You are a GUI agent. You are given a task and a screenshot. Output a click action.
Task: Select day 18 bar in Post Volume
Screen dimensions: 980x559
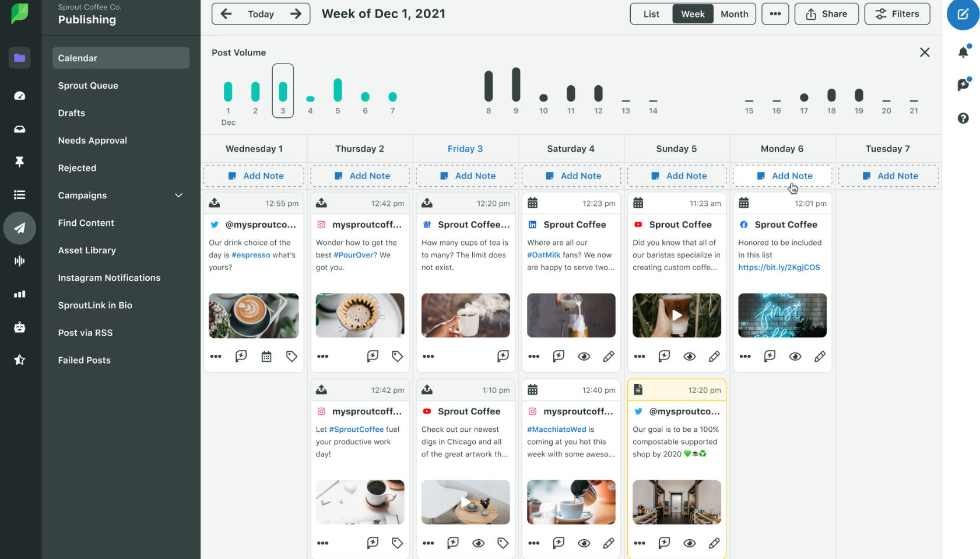[831, 95]
